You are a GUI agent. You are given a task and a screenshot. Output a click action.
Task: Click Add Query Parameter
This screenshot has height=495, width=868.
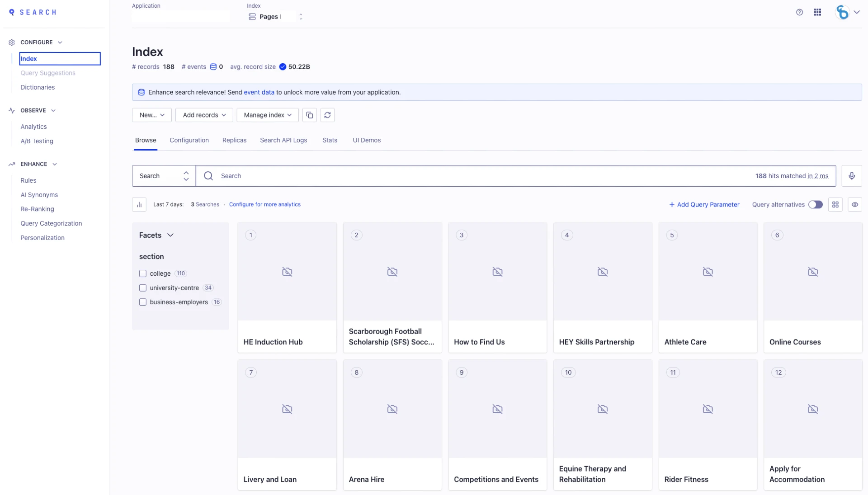(x=704, y=205)
